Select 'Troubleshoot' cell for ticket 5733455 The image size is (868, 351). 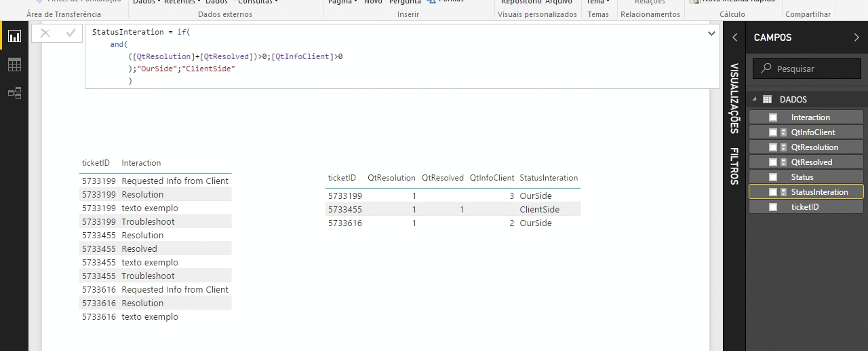tap(148, 276)
